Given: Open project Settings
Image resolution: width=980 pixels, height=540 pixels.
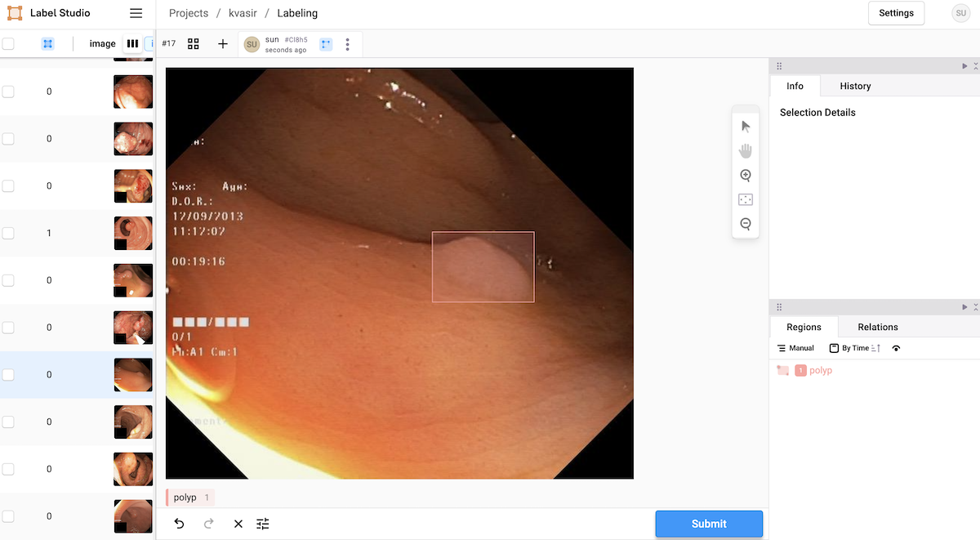Looking at the screenshot, I should tap(896, 13).
